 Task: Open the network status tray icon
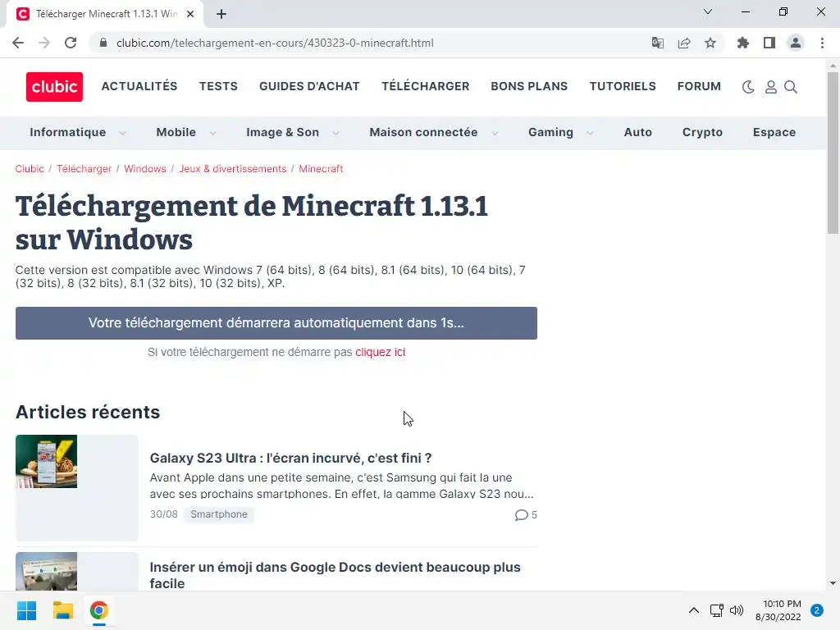click(x=716, y=610)
